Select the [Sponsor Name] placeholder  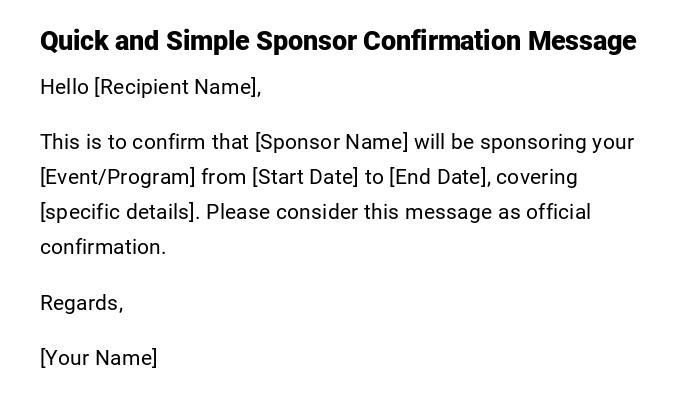[x=331, y=142]
